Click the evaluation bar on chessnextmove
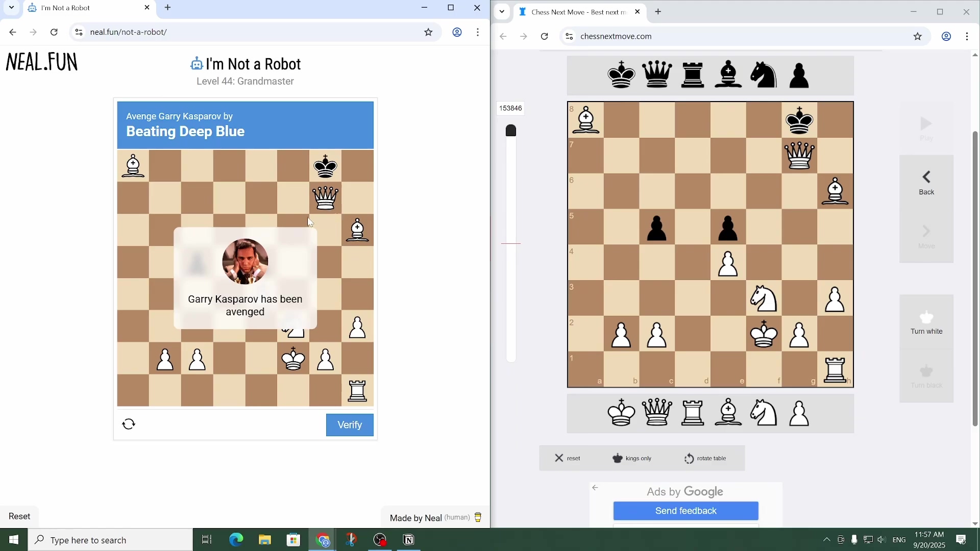The width and height of the screenshot is (980, 551). [511, 244]
